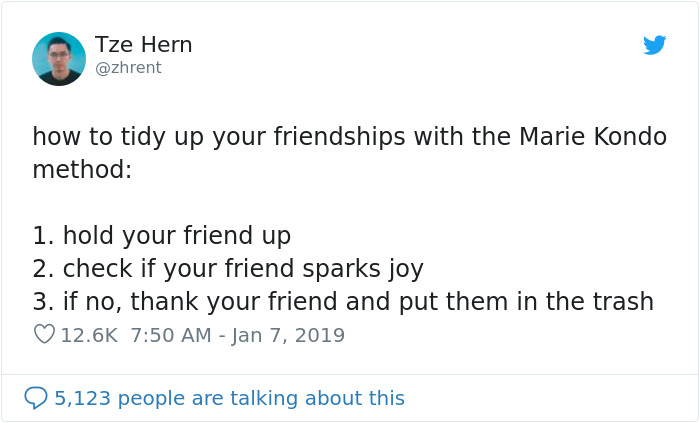Viewport: 700px width, 423px height.
Task: Click the word "method:" in the tweet
Action: click(82, 169)
